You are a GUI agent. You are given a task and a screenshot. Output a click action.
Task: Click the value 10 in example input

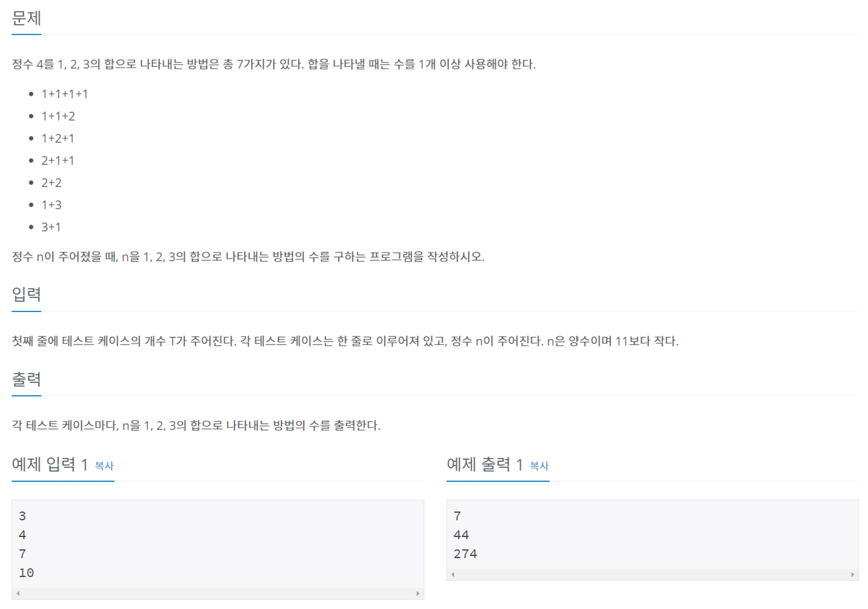tap(26, 573)
